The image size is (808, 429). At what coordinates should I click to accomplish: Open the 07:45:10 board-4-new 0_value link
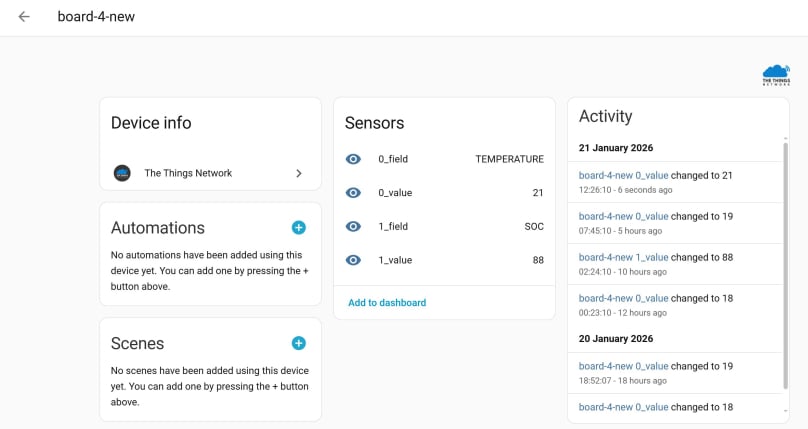pyautogui.click(x=624, y=216)
